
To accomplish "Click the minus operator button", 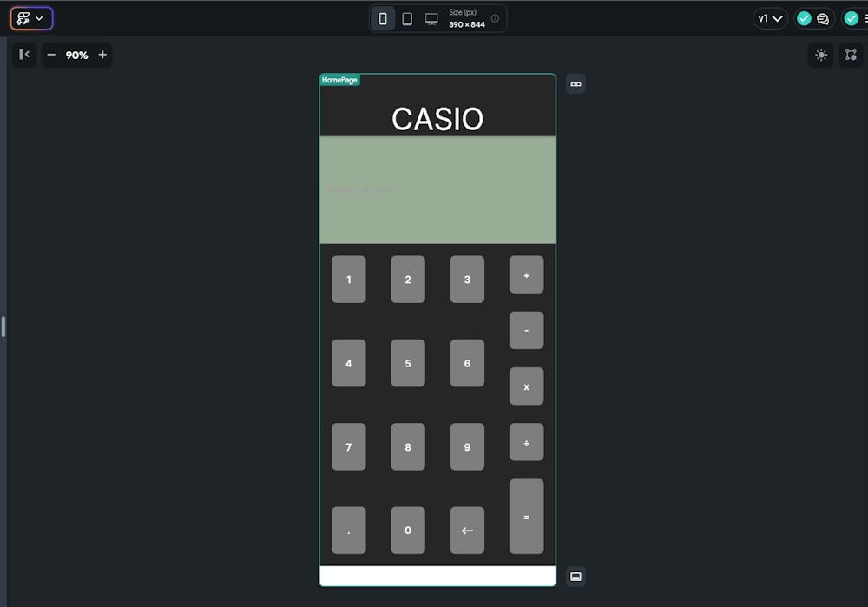I will coord(527,330).
